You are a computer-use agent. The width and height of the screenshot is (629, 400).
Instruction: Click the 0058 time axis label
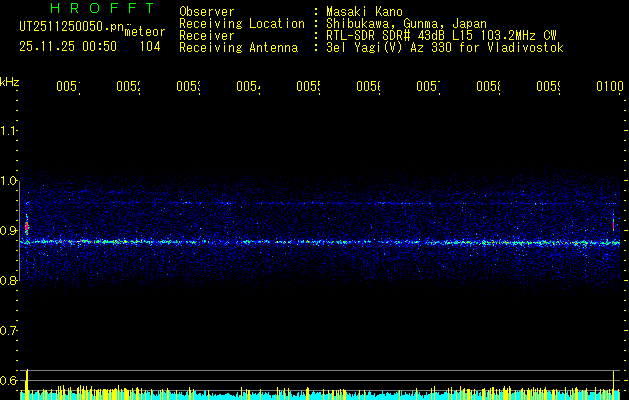(x=488, y=86)
